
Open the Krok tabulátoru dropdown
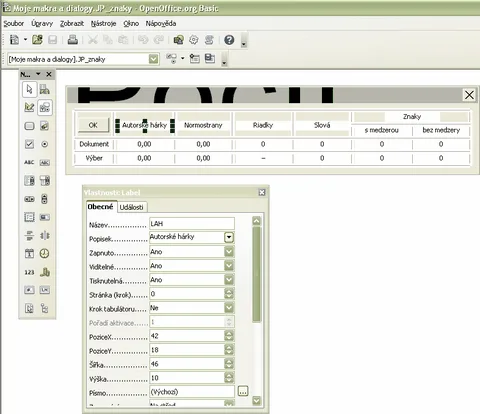pyautogui.click(x=229, y=308)
